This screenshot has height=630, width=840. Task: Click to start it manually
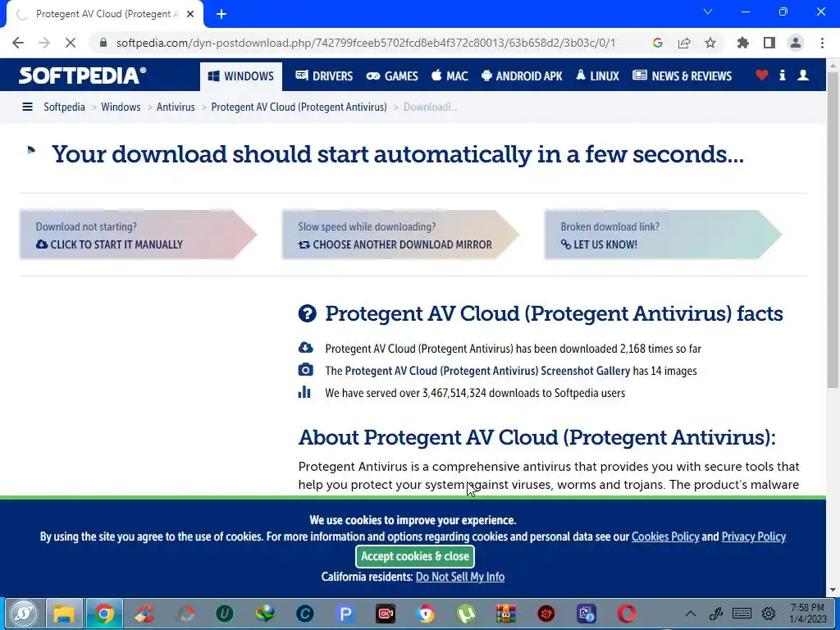138,235
